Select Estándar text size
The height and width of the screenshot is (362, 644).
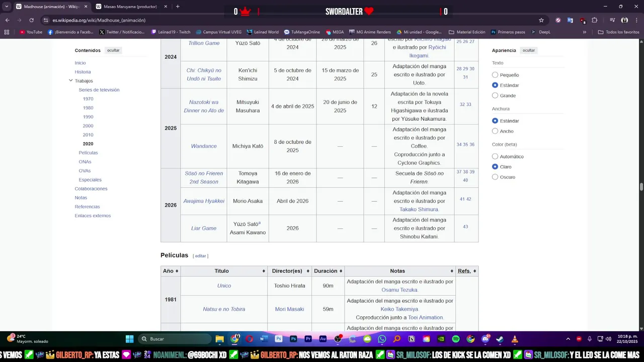[x=495, y=85]
